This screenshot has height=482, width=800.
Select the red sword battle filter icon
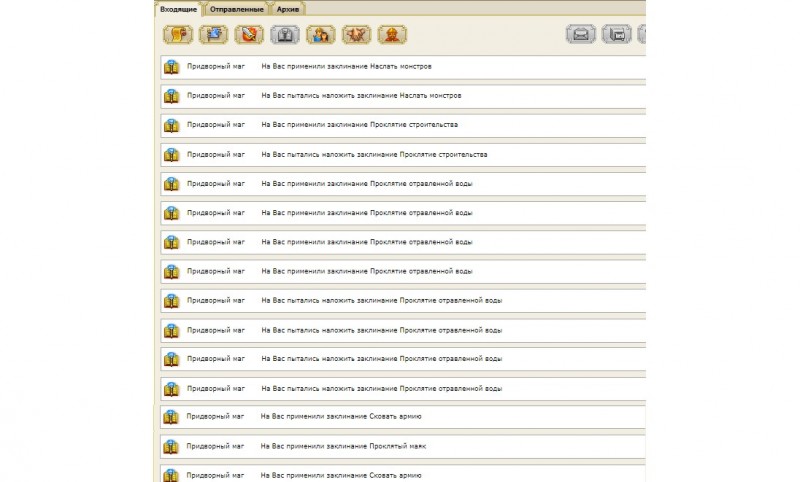pos(249,34)
